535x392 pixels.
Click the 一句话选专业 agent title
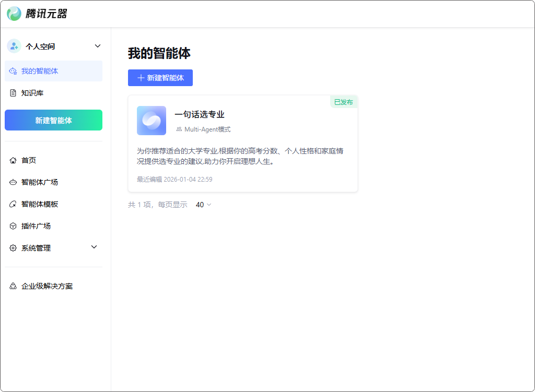pyautogui.click(x=199, y=114)
